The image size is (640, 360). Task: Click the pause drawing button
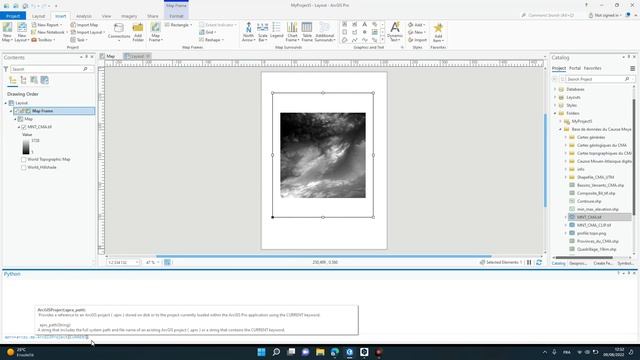tap(529, 262)
